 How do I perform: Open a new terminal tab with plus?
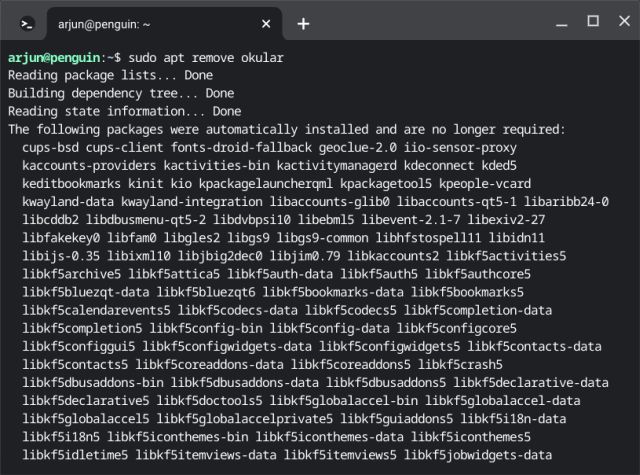click(303, 22)
